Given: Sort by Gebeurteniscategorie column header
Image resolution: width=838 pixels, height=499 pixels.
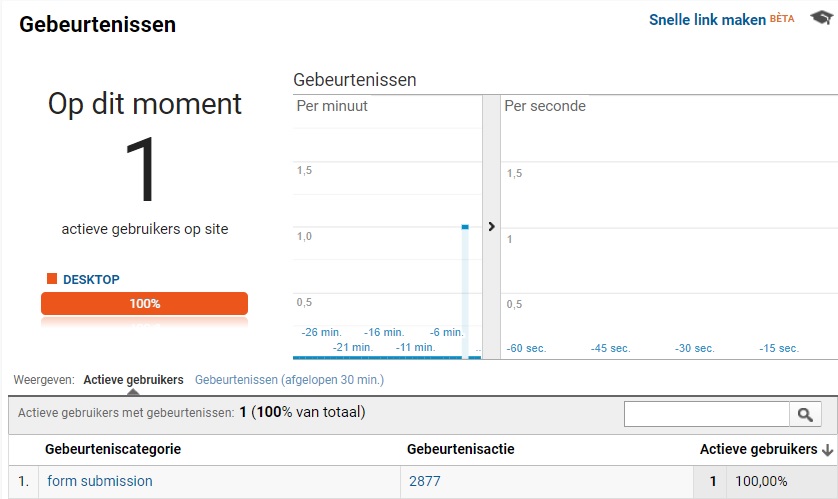Looking at the screenshot, I should 113,449.
